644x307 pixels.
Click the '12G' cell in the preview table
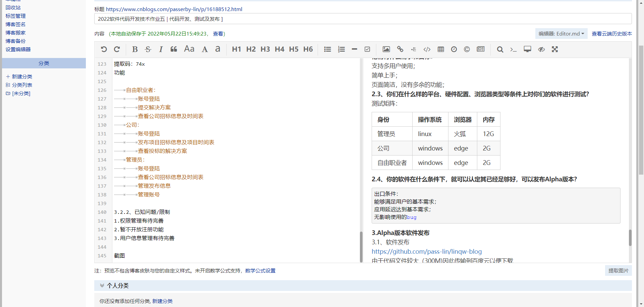point(488,134)
